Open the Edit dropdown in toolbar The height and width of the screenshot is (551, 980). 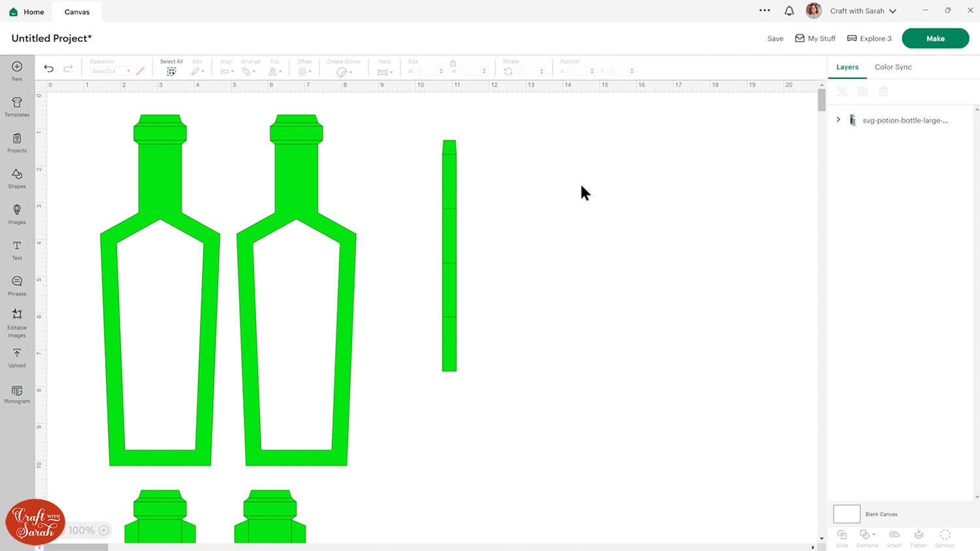(197, 71)
